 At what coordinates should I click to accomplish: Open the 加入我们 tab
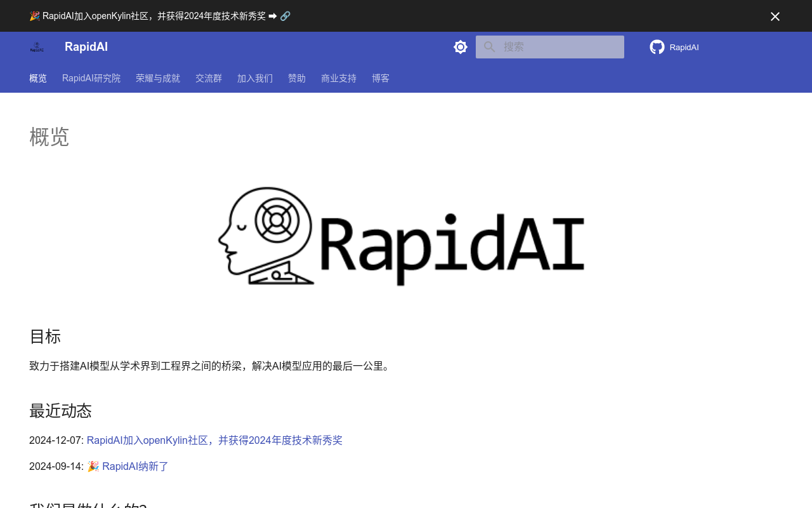tap(255, 79)
